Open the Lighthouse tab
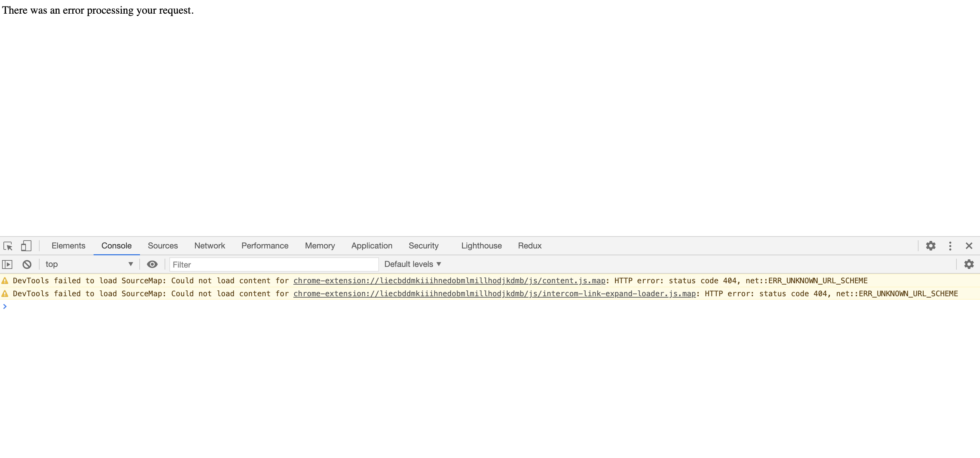980x458 pixels. (x=481, y=246)
